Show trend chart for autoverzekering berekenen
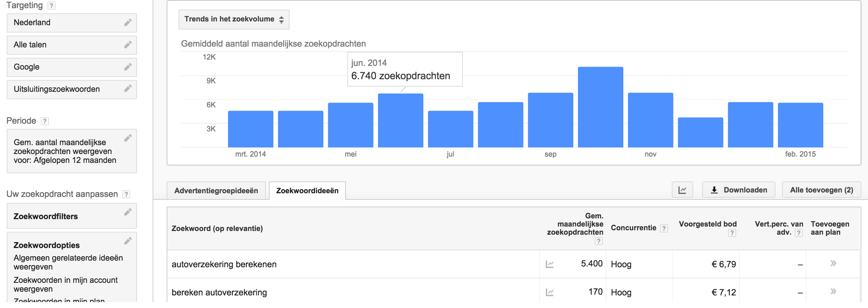This screenshot has height=308, width=868. coord(550,264)
